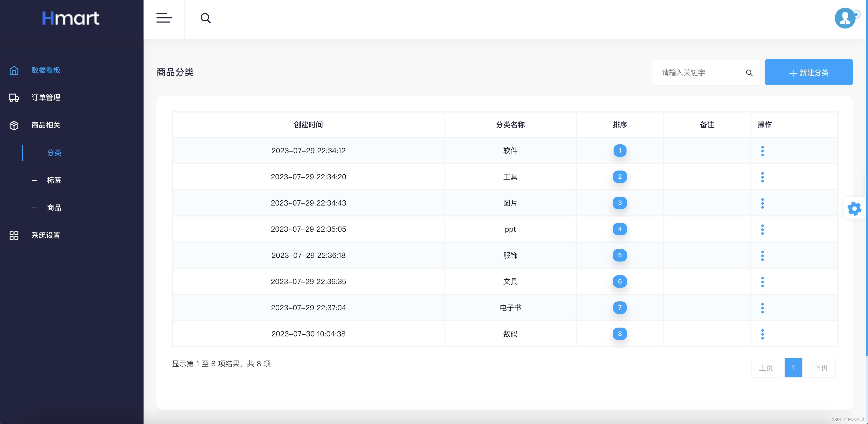Click timestamp 2023-07-29 22:36:18
This screenshot has height=424, width=868.
click(308, 256)
